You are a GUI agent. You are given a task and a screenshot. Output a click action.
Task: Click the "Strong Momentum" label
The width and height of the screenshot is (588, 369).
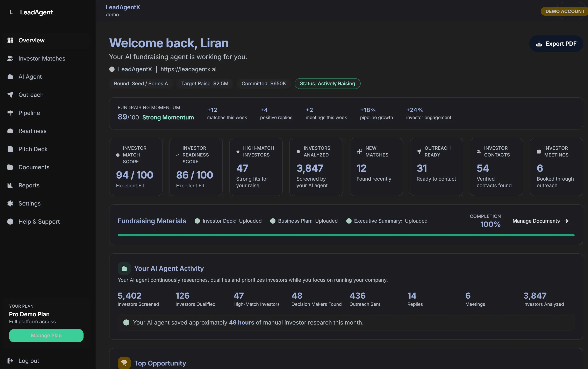point(168,117)
